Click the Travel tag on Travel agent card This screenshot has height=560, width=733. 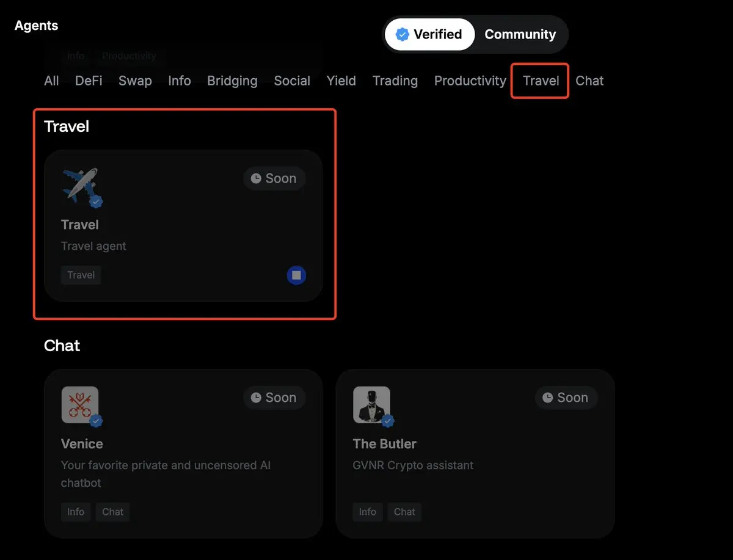[x=81, y=275]
